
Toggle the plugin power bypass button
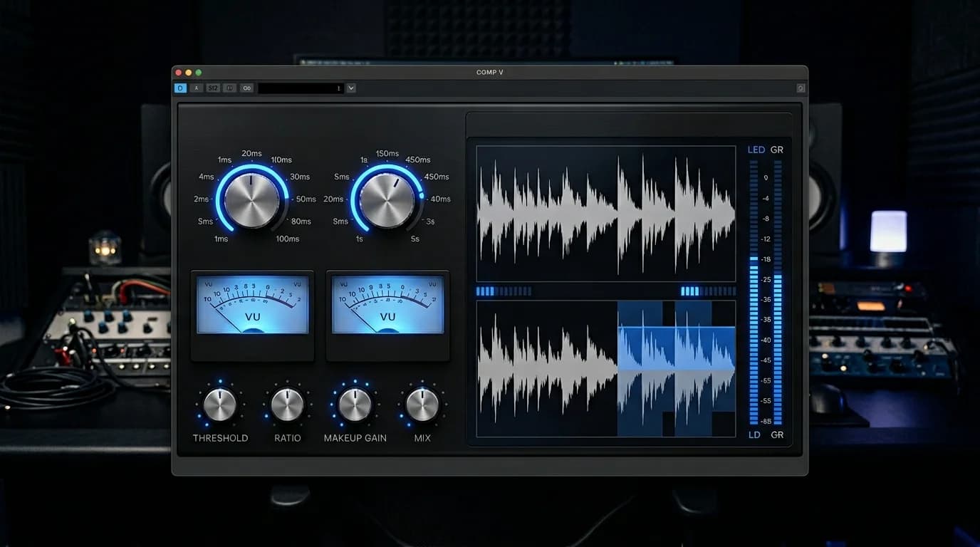(180, 88)
